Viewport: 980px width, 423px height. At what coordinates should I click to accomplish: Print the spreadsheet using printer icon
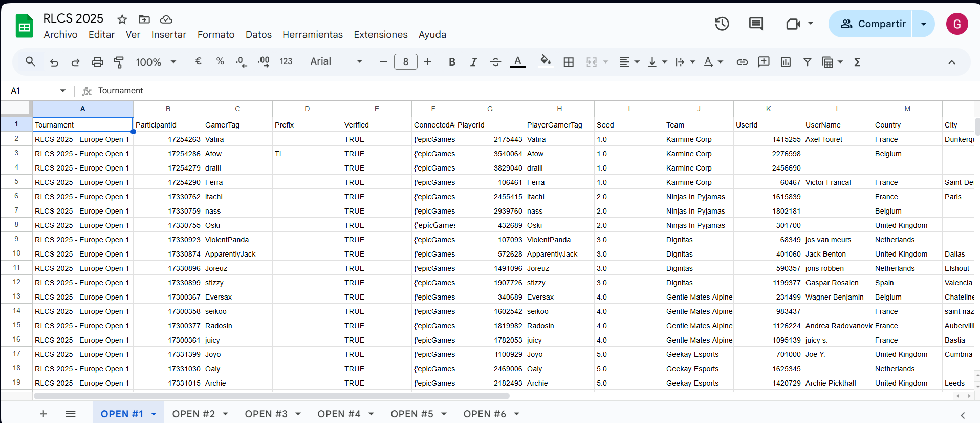coord(97,62)
